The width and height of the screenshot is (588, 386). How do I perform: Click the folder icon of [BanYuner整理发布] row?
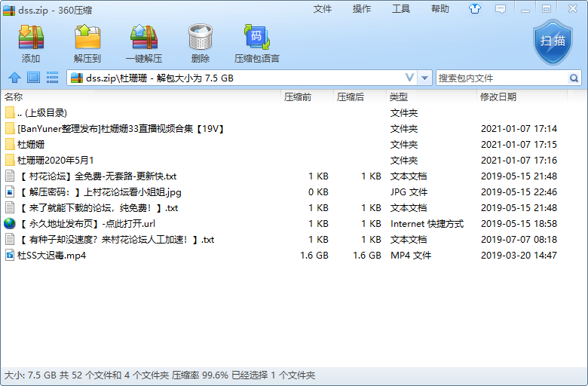point(10,129)
